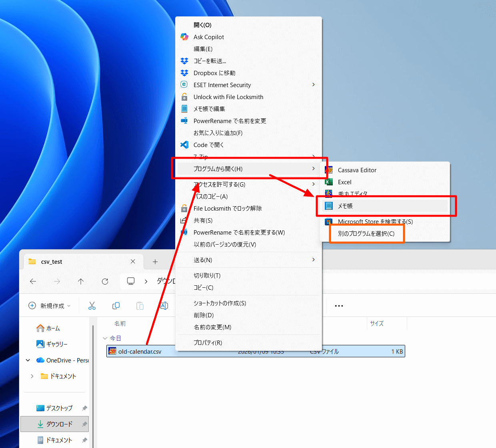The width and height of the screenshot is (496, 448).
Task: Open the 新規作成 dropdown
Action: click(50, 306)
